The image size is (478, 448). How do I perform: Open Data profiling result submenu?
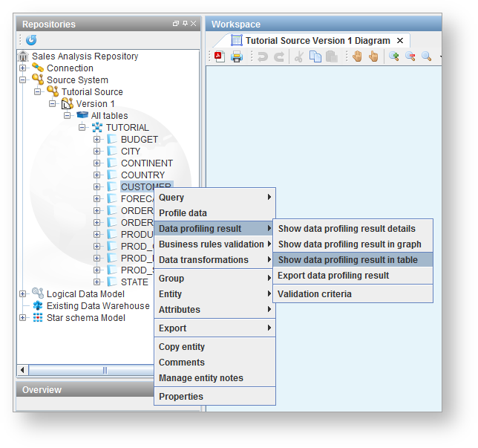215,229
